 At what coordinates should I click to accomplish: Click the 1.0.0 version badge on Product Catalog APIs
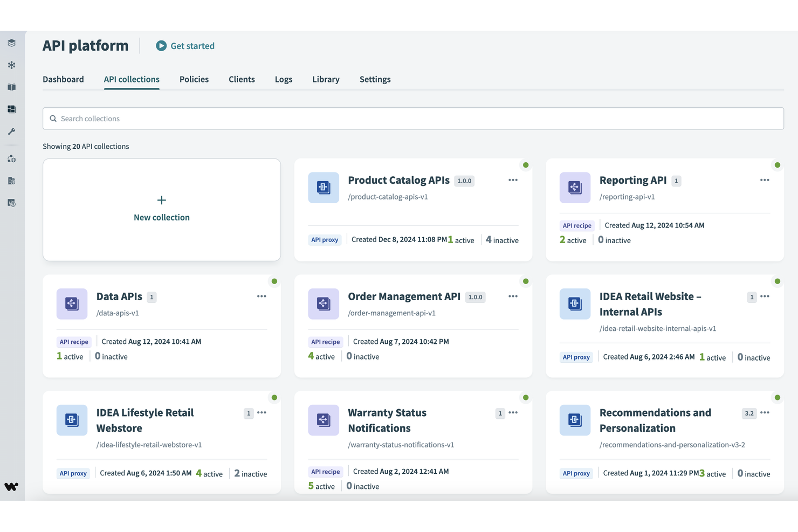[x=464, y=181]
